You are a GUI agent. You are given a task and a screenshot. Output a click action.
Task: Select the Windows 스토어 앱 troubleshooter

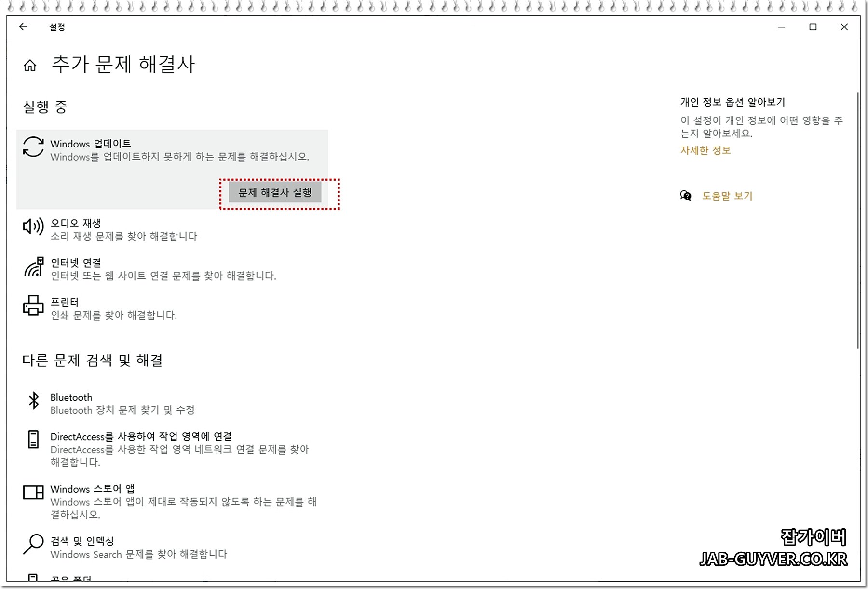pos(93,489)
